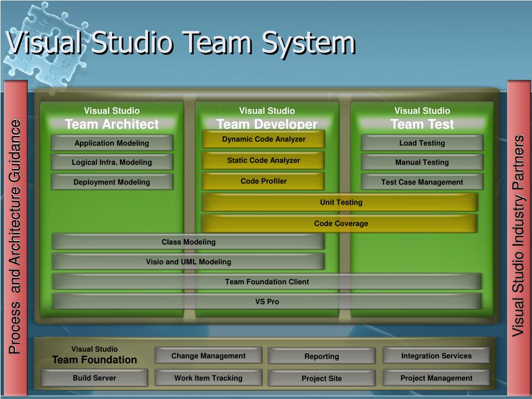The width and height of the screenshot is (532, 399).
Task: Select the Manual Testing box
Action: click(x=422, y=162)
